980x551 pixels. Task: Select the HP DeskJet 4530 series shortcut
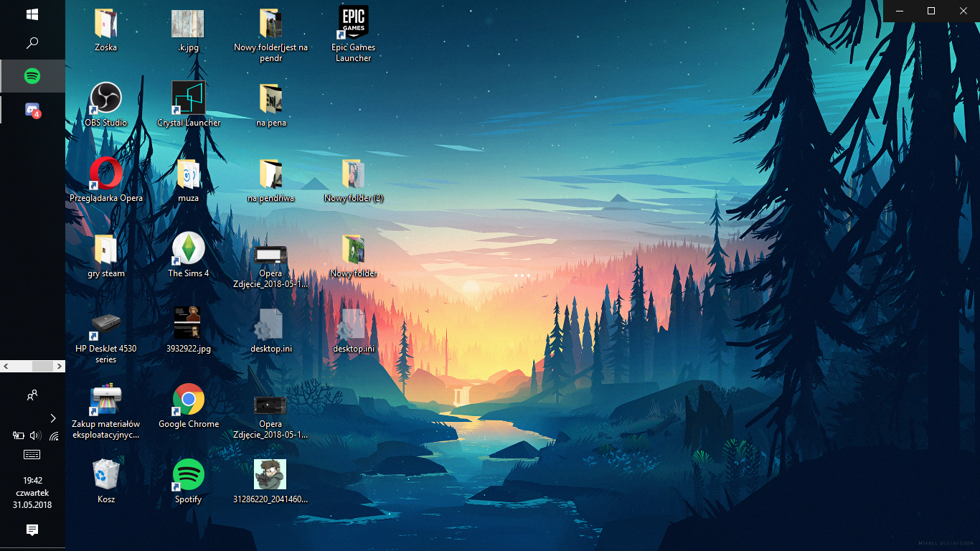[105, 324]
